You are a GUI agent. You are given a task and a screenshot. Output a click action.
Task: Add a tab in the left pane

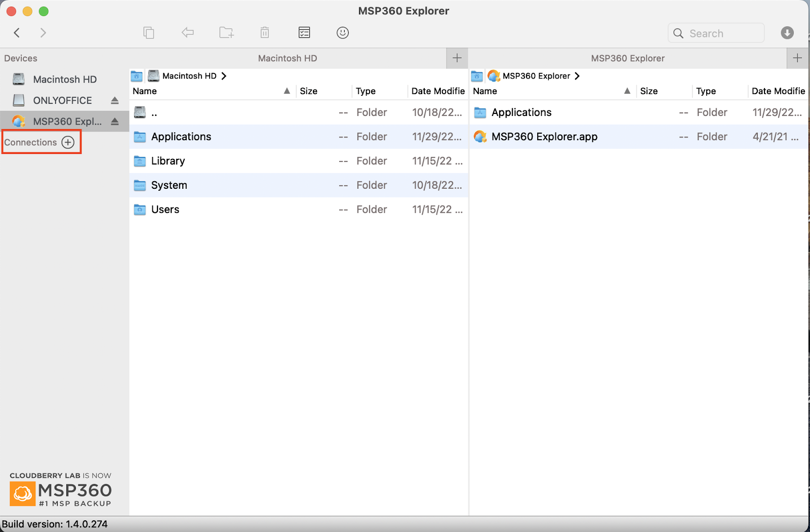[x=457, y=58]
